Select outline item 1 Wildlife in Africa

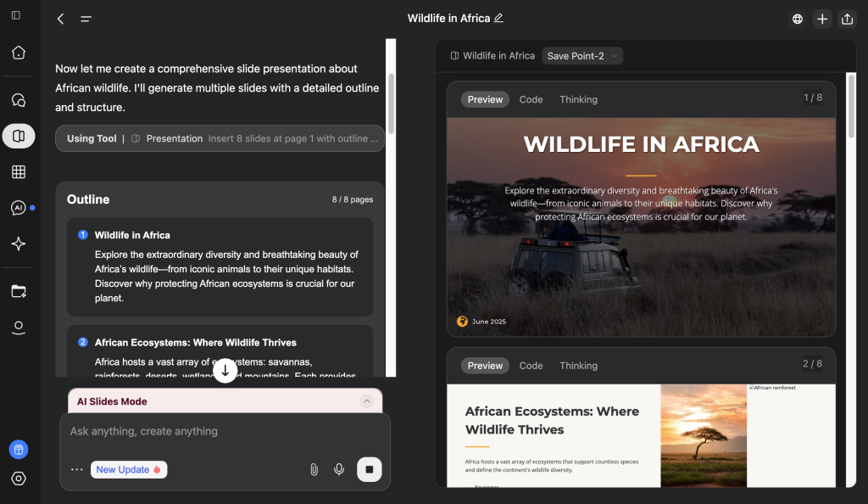pyautogui.click(x=220, y=267)
